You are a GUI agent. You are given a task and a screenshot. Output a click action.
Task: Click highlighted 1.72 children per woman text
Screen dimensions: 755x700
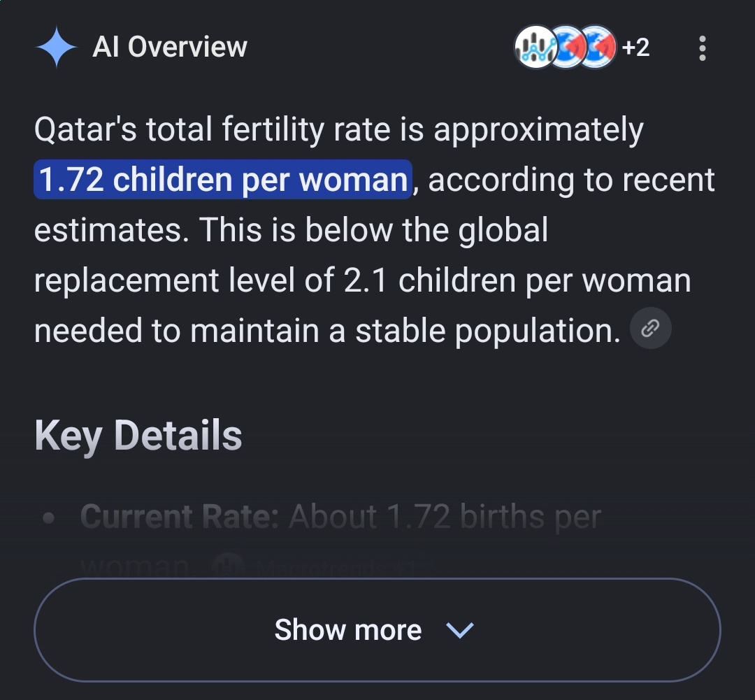point(223,179)
